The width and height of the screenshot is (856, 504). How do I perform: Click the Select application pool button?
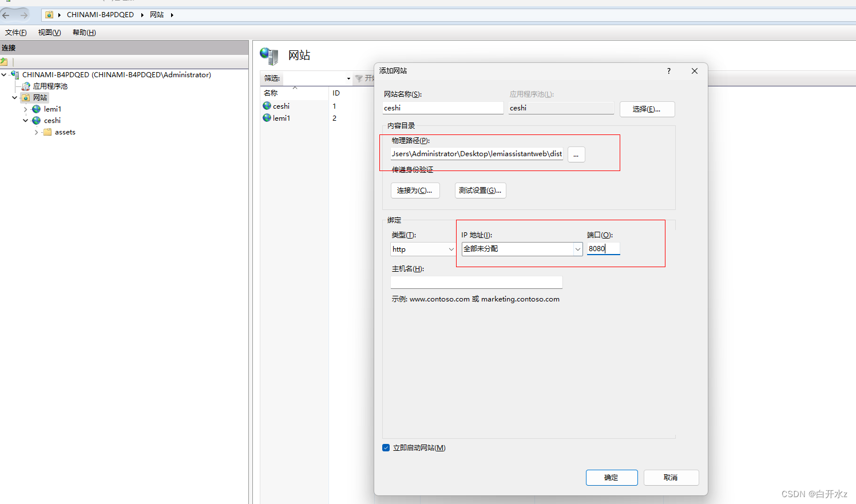tap(647, 109)
